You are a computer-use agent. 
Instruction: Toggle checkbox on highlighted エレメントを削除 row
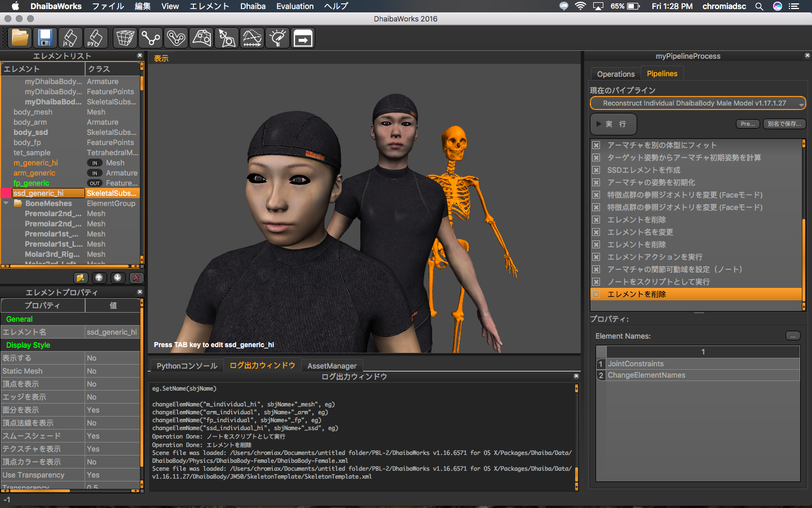click(596, 294)
